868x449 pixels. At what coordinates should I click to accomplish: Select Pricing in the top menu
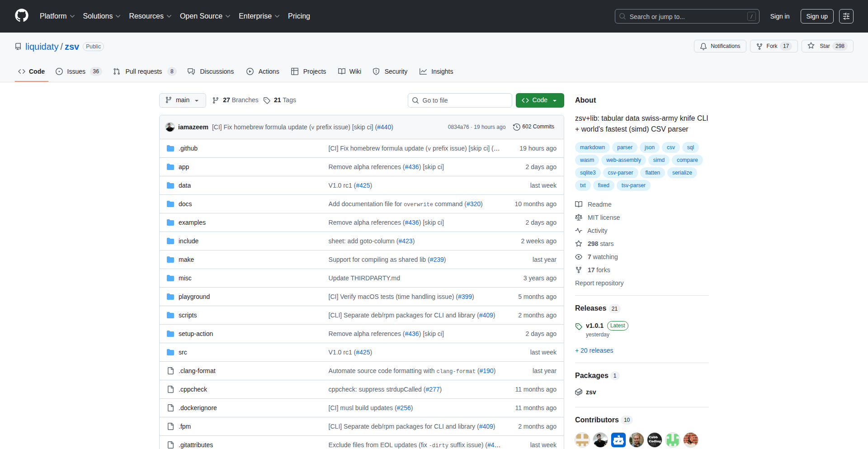[299, 16]
